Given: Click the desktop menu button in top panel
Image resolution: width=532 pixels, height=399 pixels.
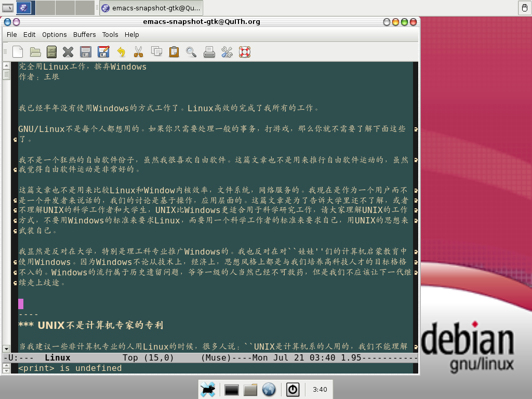Looking at the screenshot, I should click(x=8, y=7).
